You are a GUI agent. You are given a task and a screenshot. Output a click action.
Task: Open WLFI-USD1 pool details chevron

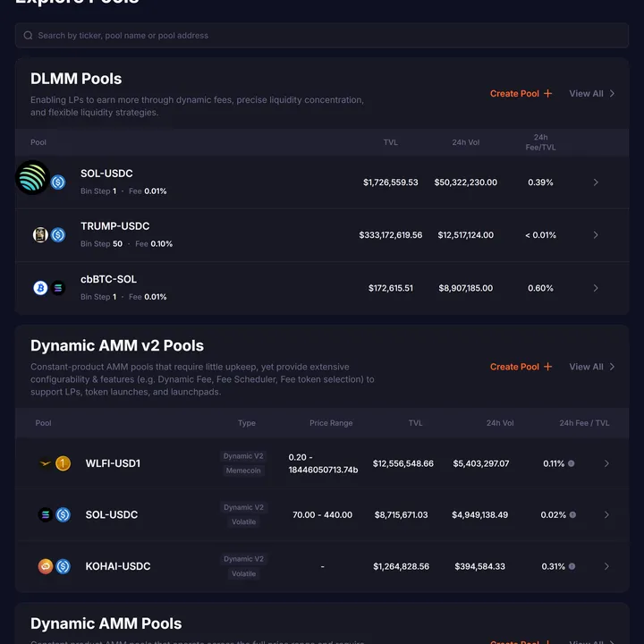[606, 463]
